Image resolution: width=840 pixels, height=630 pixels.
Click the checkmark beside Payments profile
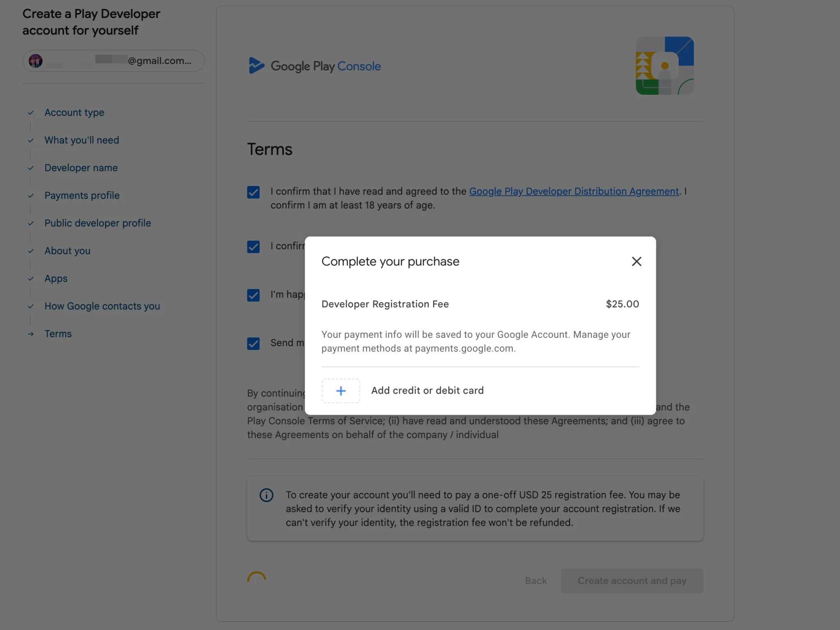pyautogui.click(x=31, y=196)
